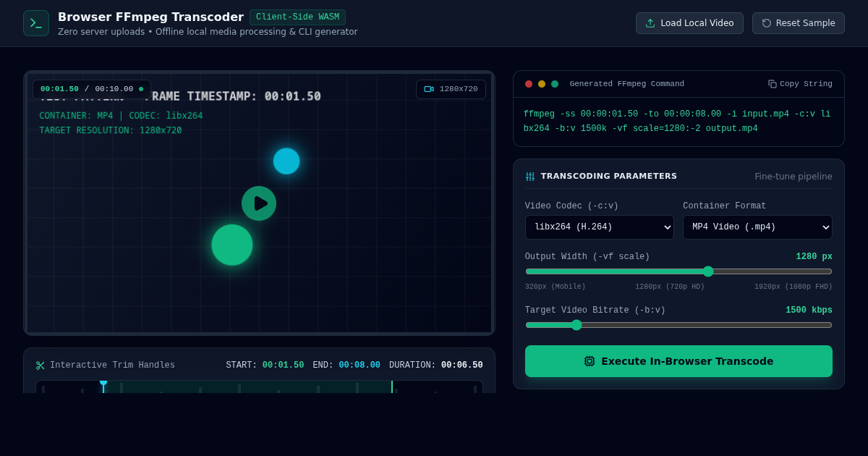Click the green dot in the command window
The height and width of the screenshot is (456, 868).
coord(555,84)
